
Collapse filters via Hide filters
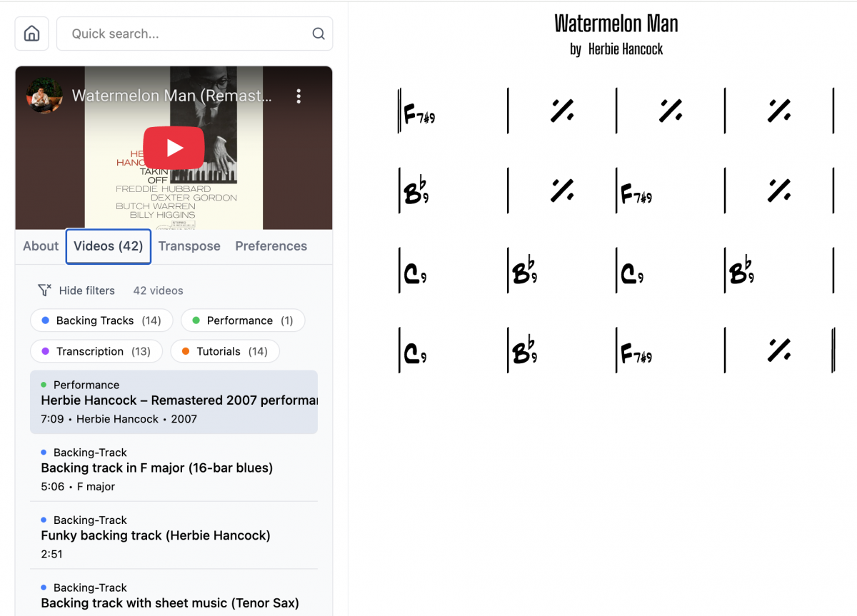pyautogui.click(x=86, y=291)
